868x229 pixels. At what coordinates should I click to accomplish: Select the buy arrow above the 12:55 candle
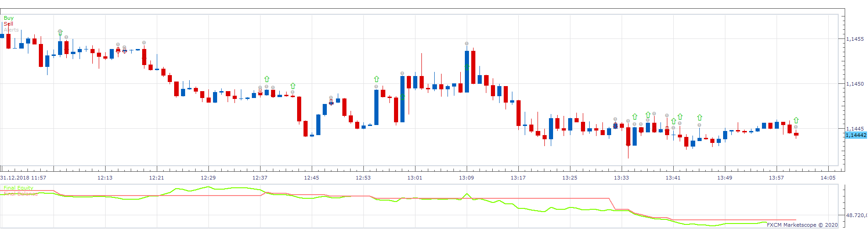click(x=377, y=79)
